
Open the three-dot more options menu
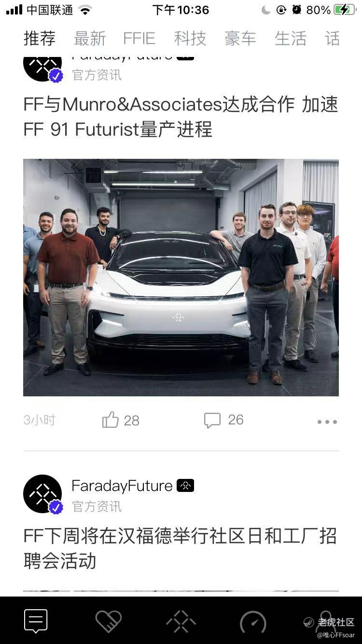(x=327, y=421)
